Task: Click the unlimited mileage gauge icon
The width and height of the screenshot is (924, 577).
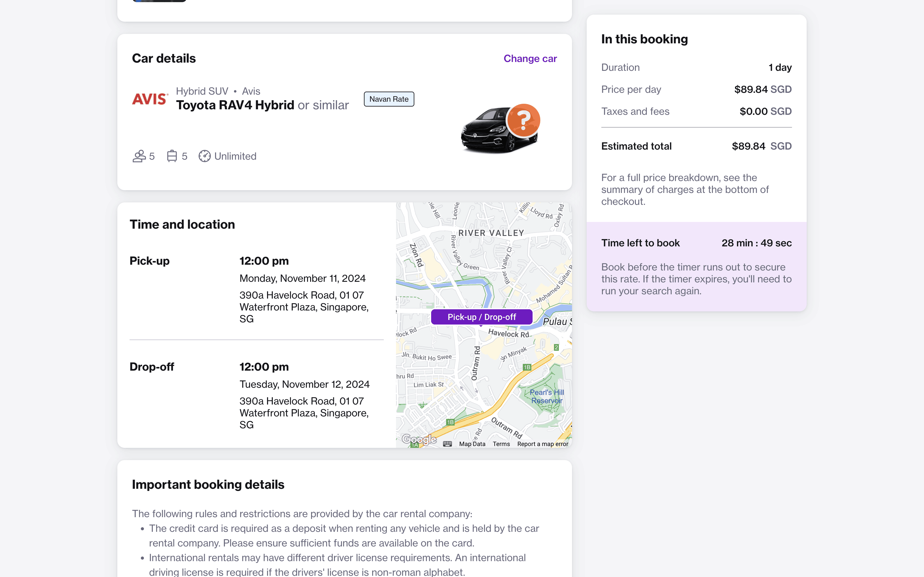Action: point(205,156)
